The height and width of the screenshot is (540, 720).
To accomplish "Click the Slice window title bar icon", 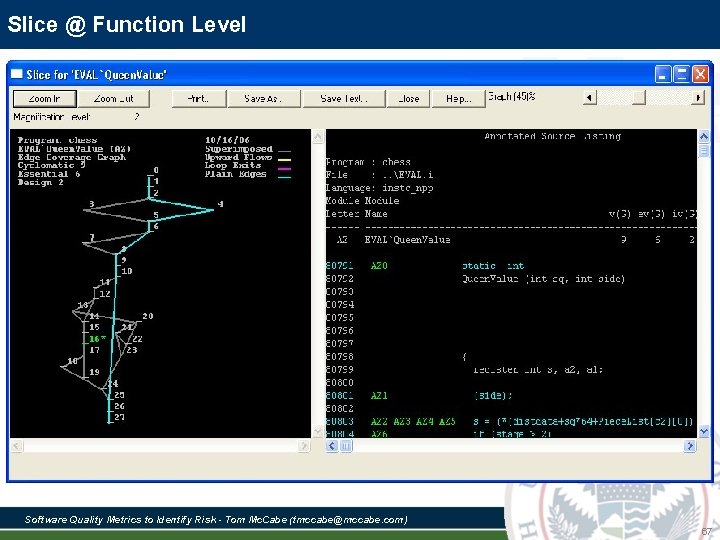I will point(17,74).
